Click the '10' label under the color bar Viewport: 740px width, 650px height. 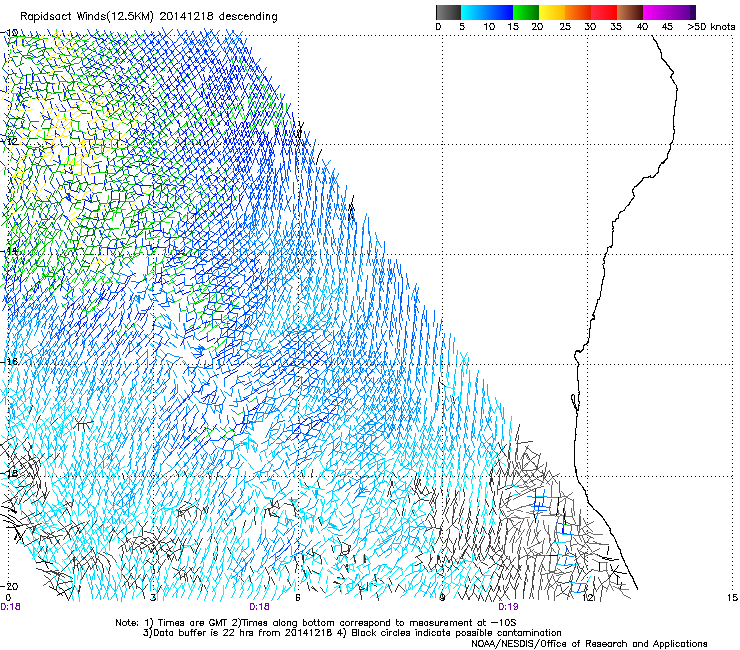(x=489, y=26)
